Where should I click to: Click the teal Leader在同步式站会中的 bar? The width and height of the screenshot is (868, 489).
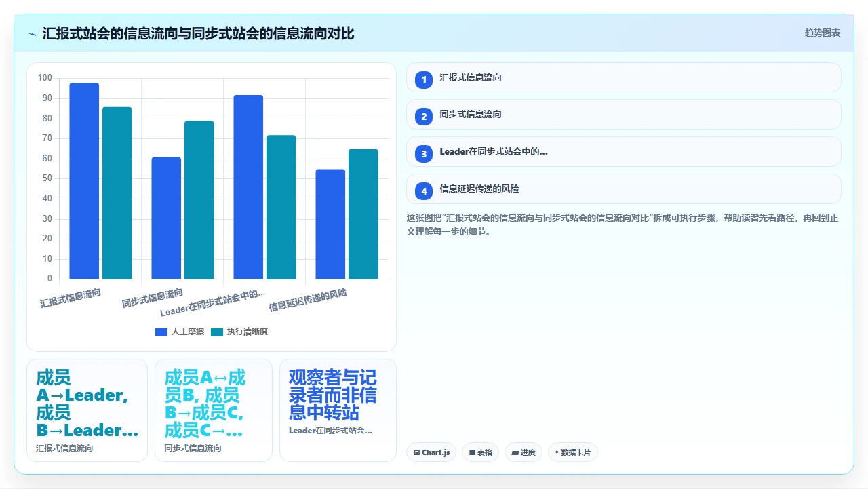click(x=281, y=207)
